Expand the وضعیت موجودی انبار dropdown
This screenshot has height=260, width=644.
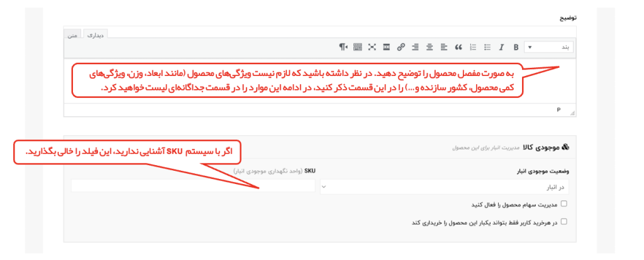tap(447, 187)
